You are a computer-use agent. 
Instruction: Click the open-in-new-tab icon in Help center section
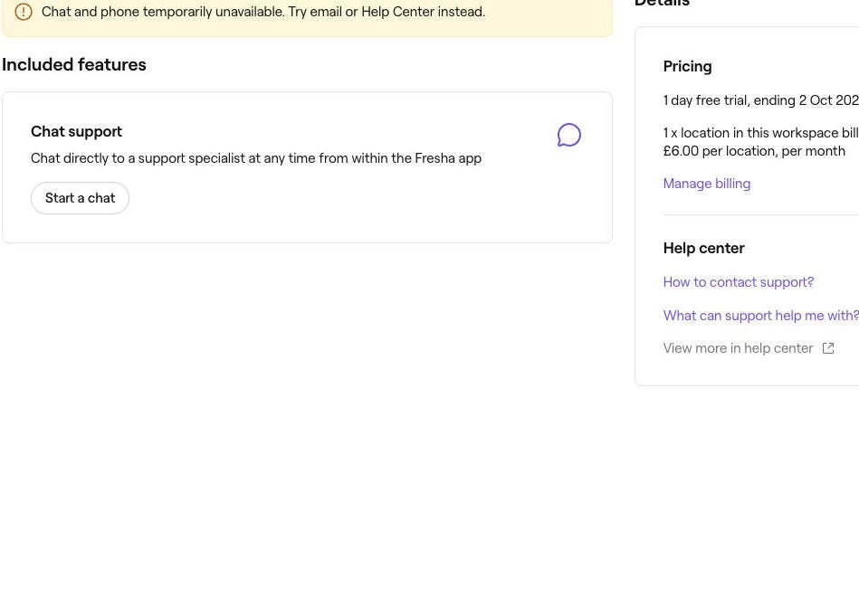(x=828, y=348)
